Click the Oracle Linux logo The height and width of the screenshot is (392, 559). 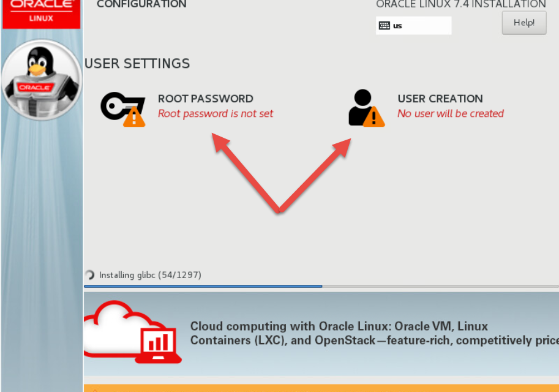coord(42,13)
